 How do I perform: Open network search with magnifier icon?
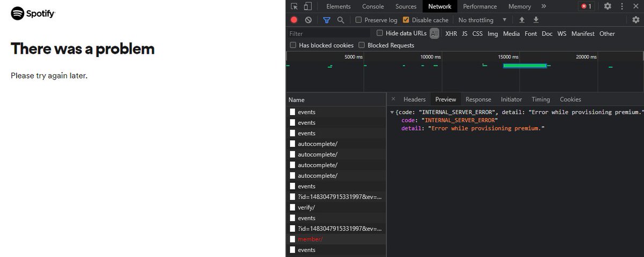340,20
